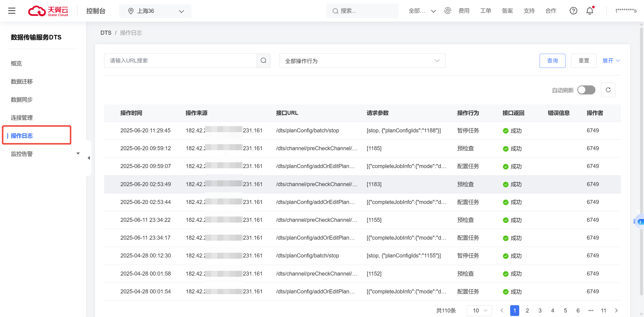Open 数据迁移 in the sidebar
Viewport: 644px width, 317px height.
(22, 81)
